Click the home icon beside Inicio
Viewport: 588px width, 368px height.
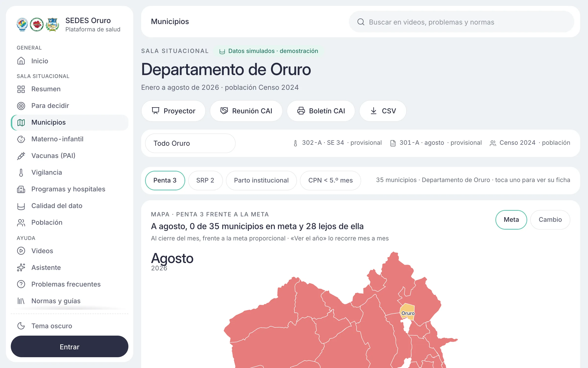(21, 61)
